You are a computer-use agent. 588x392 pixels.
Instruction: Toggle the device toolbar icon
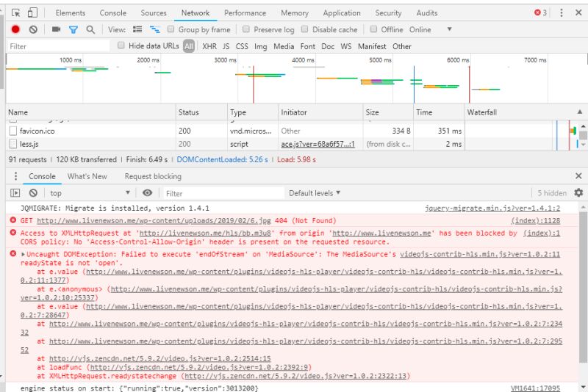click(x=32, y=12)
